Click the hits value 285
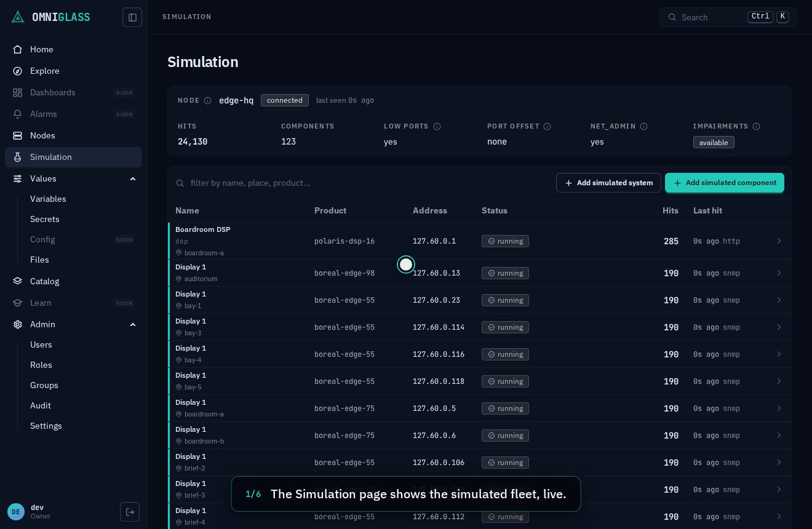Screen dimensions: 812x529 671,241
